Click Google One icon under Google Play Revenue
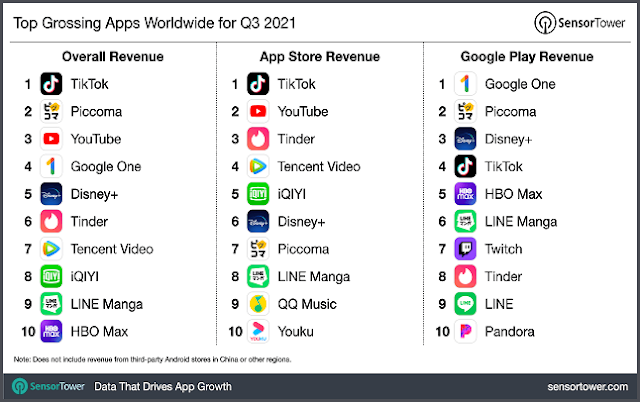Screen dimensions: 640x402 click(x=465, y=84)
